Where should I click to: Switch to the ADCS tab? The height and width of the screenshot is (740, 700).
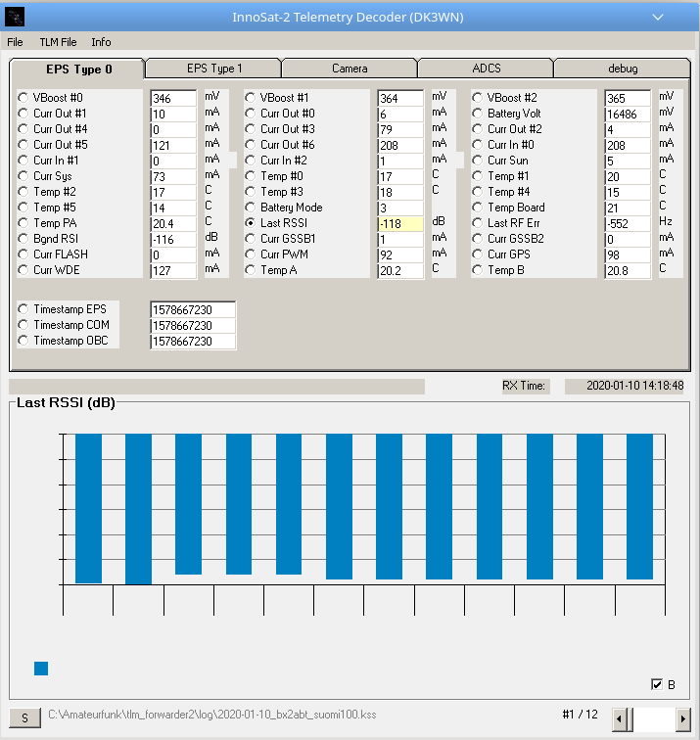[486, 69]
